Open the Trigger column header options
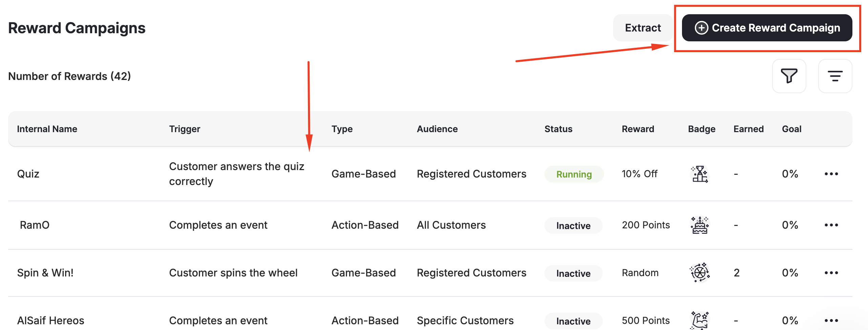 point(185,129)
